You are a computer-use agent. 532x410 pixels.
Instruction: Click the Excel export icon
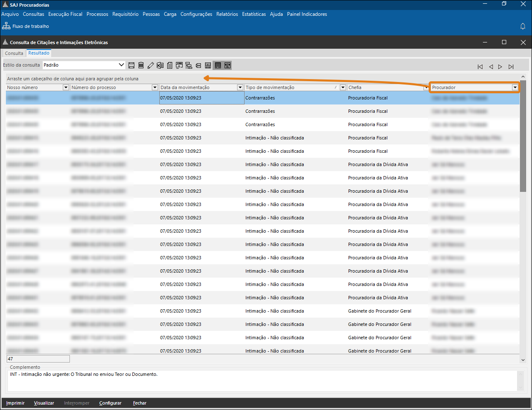160,65
